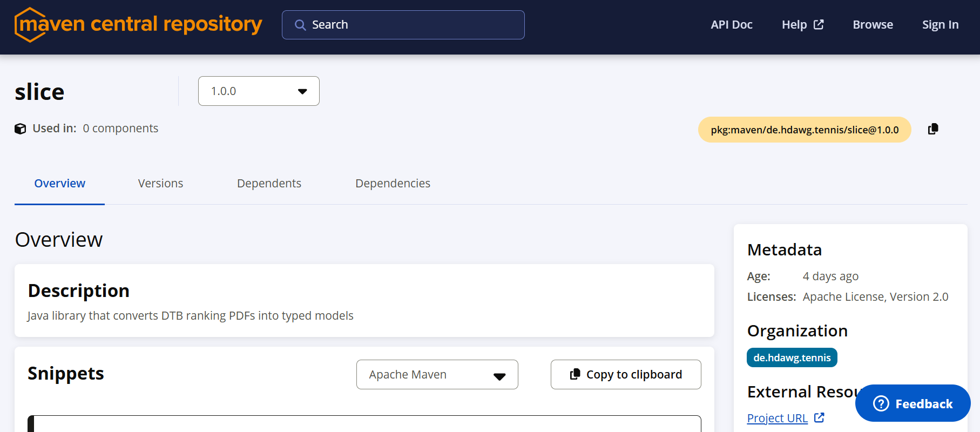Click the external-link icon beside Project URL
Image resolution: width=980 pixels, height=432 pixels.
click(819, 417)
